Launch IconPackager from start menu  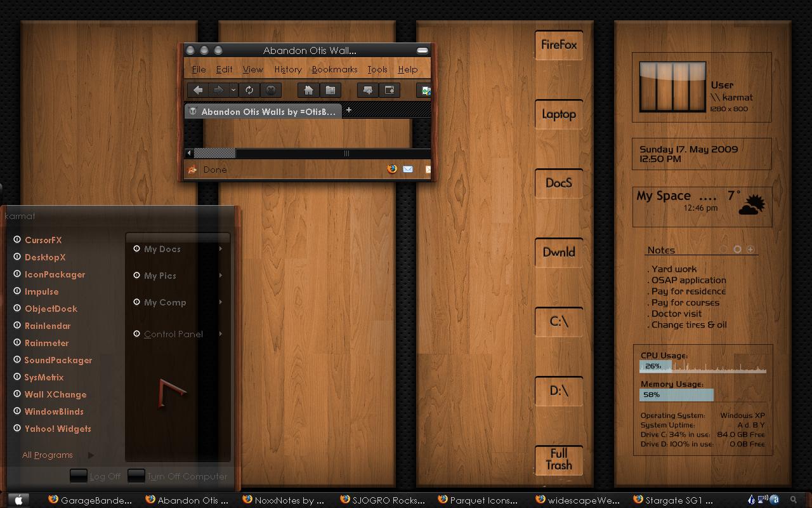pyautogui.click(x=55, y=274)
